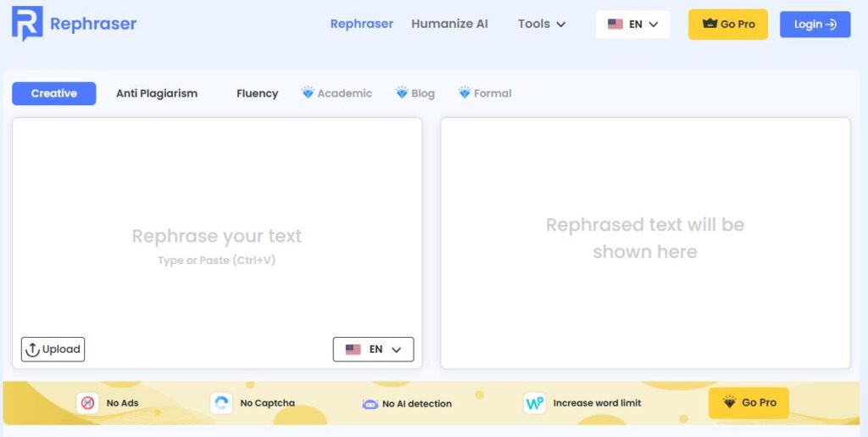Click the Increase word limit icon

tap(534, 403)
